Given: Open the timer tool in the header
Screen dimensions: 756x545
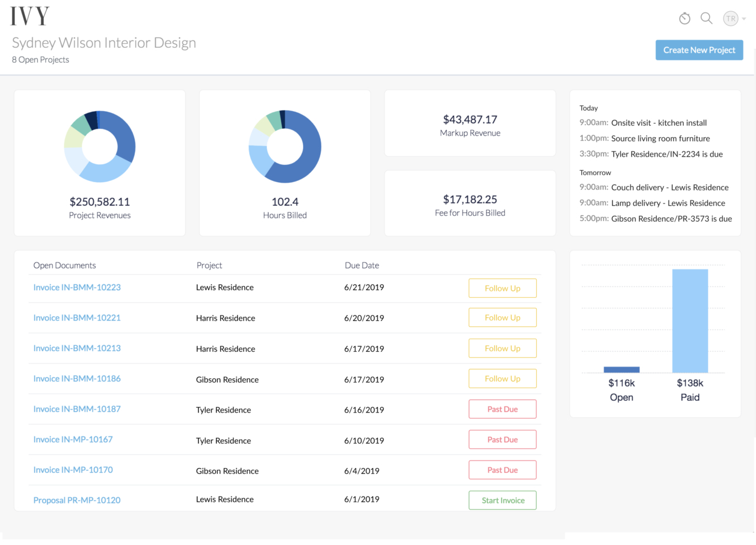Looking at the screenshot, I should point(685,18).
